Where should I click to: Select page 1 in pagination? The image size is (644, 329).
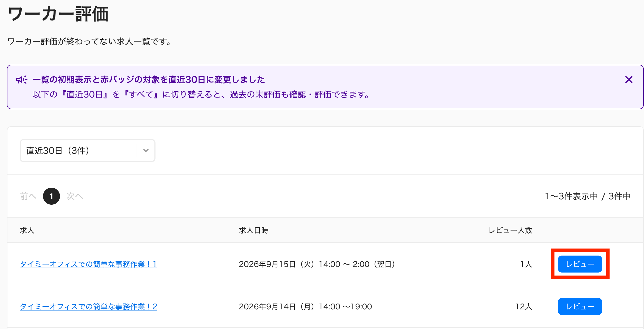coord(51,196)
